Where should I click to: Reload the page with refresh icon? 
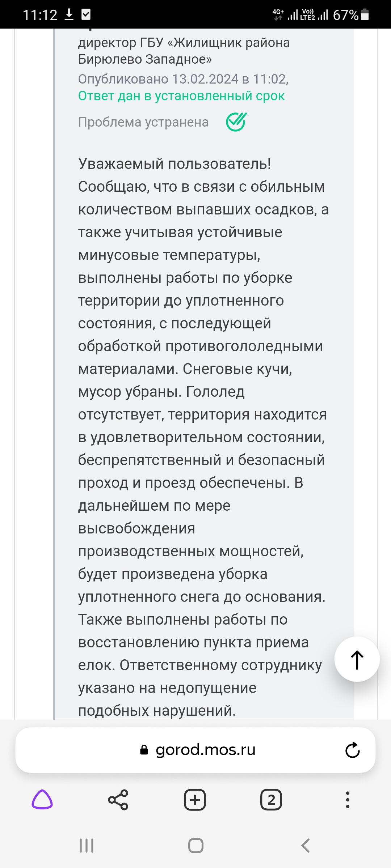(x=352, y=750)
